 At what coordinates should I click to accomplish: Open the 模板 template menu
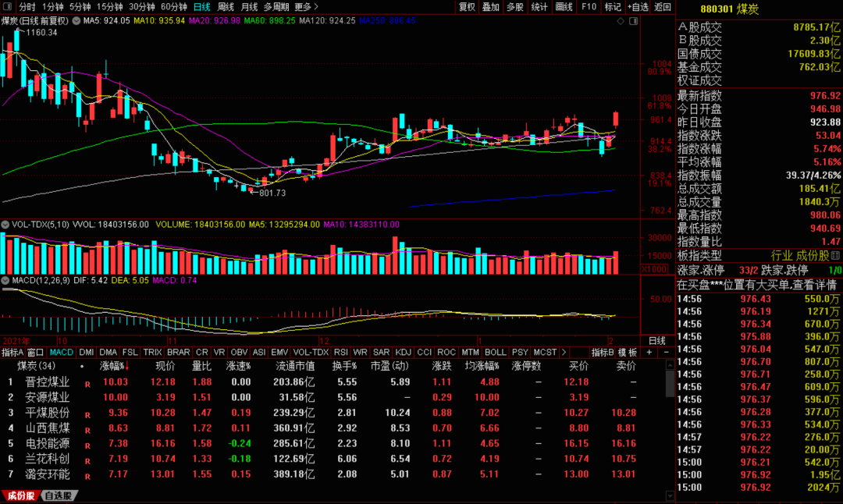pos(628,353)
